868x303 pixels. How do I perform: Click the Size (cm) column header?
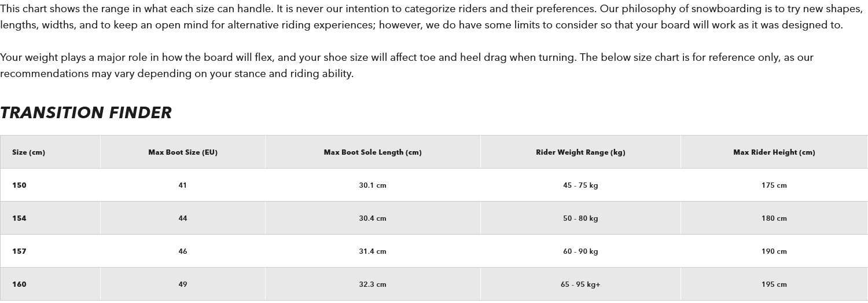28,152
